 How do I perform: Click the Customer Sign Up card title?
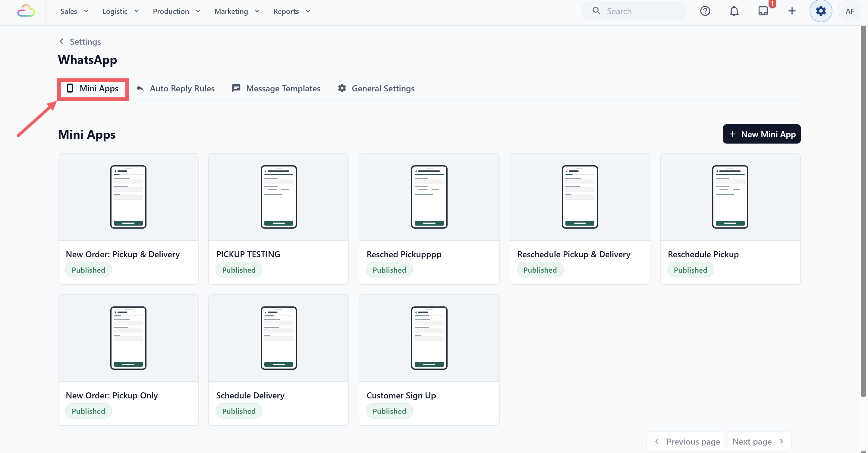[x=401, y=395]
